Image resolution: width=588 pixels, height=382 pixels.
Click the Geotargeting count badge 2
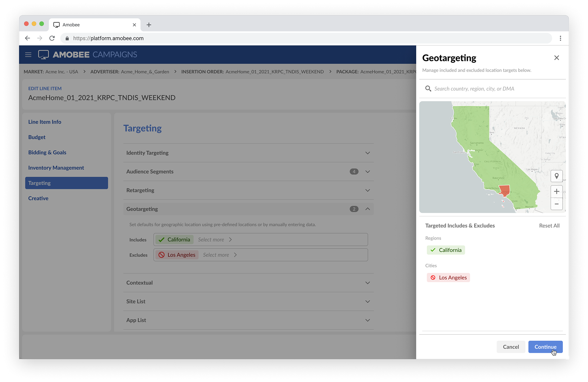click(x=354, y=209)
